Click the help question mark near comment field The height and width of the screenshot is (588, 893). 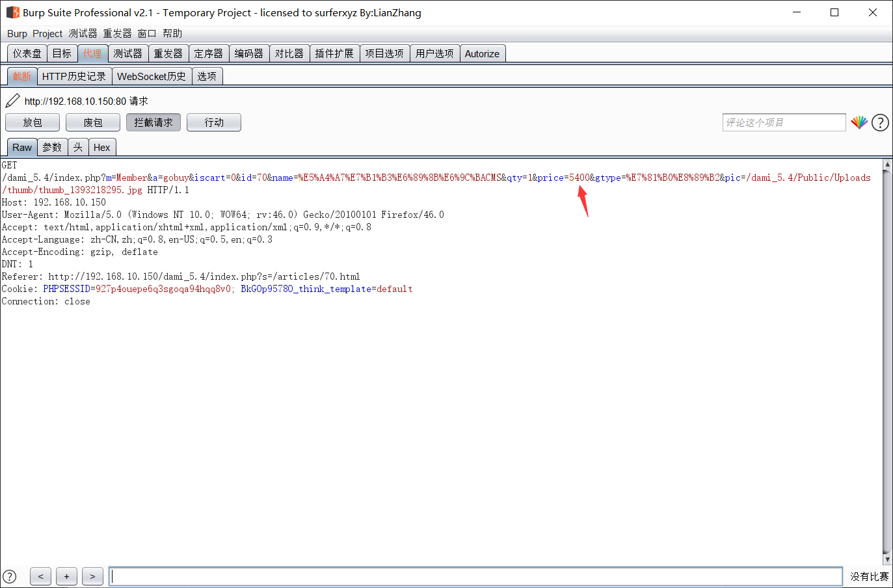pyautogui.click(x=880, y=122)
